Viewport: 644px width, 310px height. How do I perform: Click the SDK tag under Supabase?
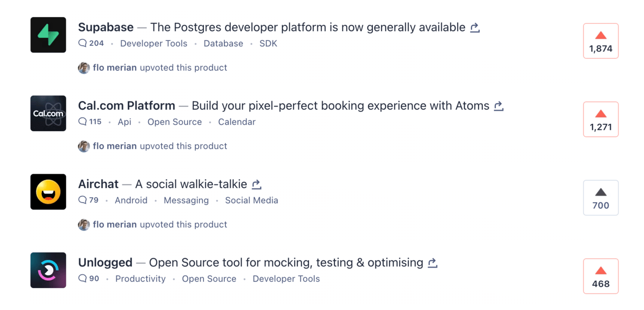coord(268,43)
